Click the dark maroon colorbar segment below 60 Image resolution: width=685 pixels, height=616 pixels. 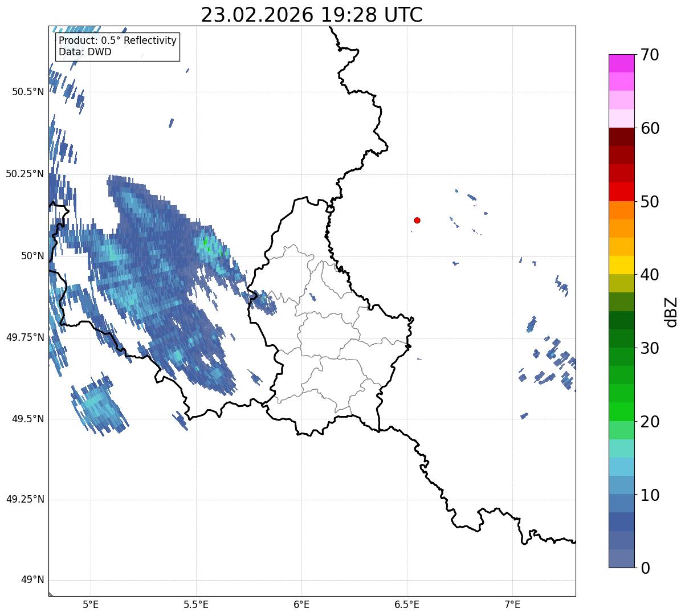click(621, 137)
